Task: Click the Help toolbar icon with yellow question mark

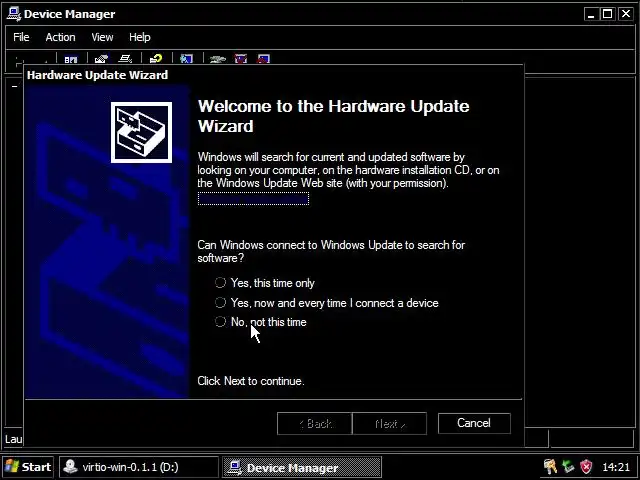Action: 156,60
